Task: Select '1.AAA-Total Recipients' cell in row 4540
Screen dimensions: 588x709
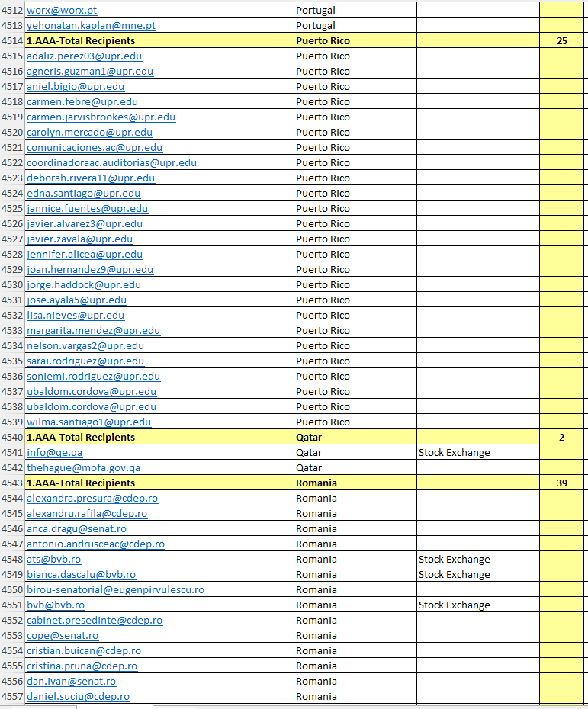Action: click(159, 438)
